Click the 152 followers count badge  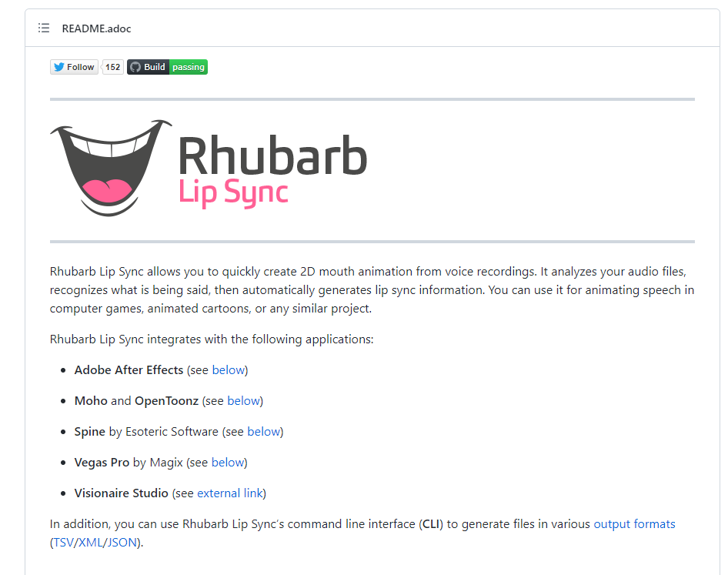click(x=112, y=67)
